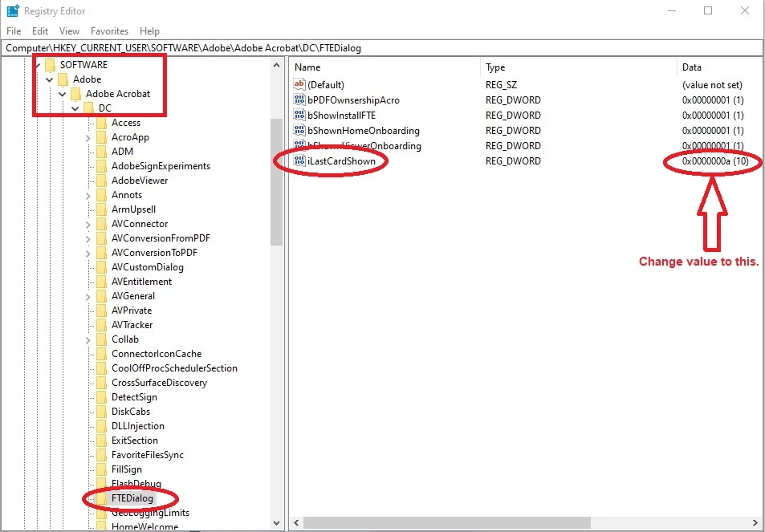The height and width of the screenshot is (532, 765).
Task: Select the FTEDialog key
Action: [x=132, y=497]
